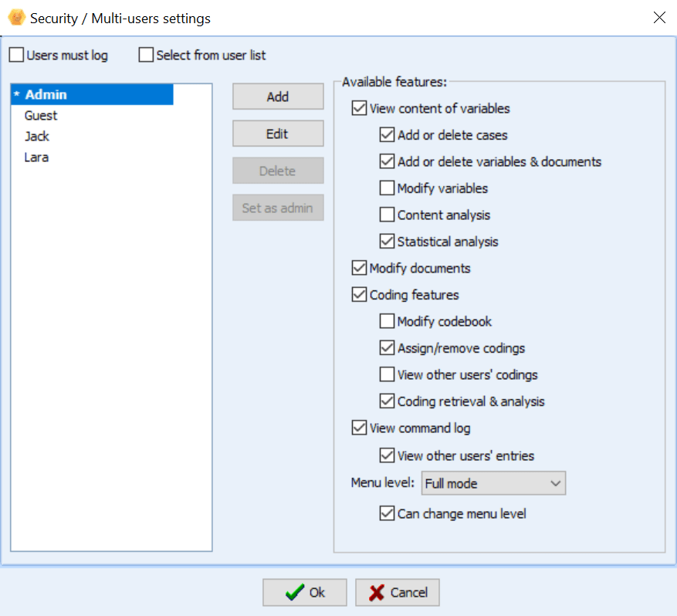Image resolution: width=677 pixels, height=616 pixels.
Task: Check the Content analysis option
Action: coord(387,215)
